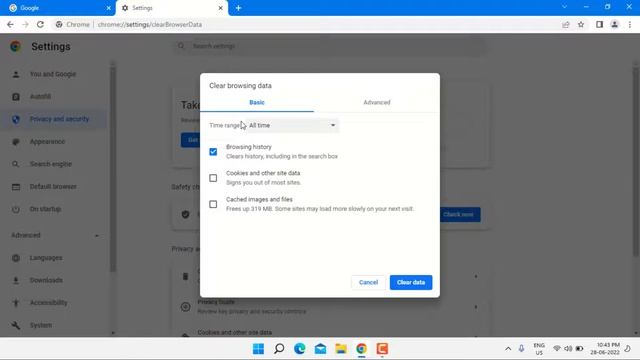Viewport: 640px width, 360px height.
Task: Open the side panel icon
Action: (599, 24)
